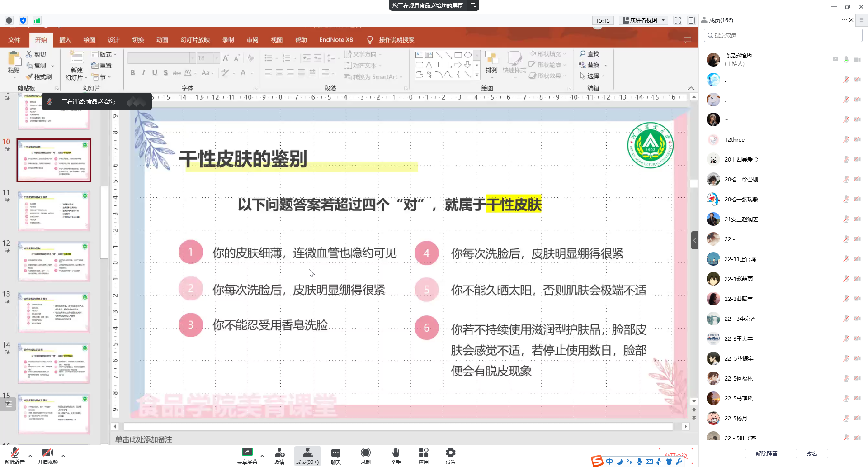Start recording with the 录制 icon

pos(365,453)
